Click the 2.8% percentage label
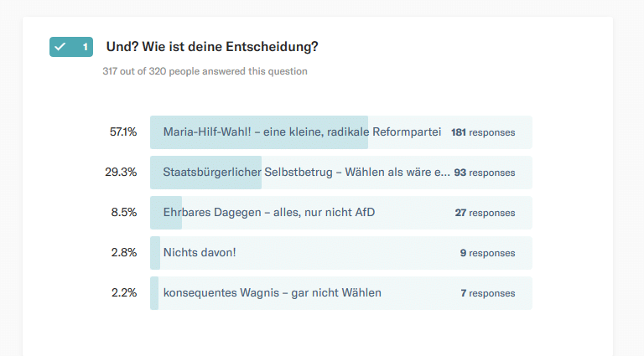Image resolution: width=644 pixels, height=356 pixels. pos(124,253)
